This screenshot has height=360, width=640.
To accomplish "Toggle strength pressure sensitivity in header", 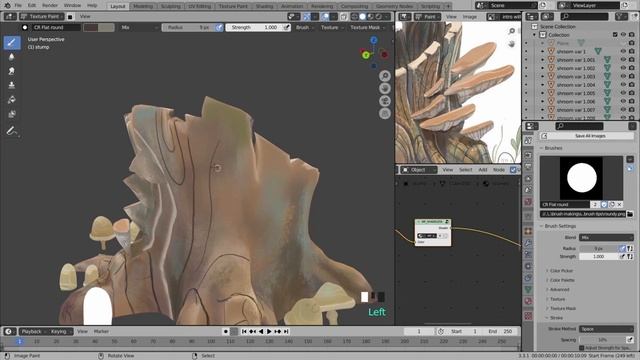I will (287, 27).
